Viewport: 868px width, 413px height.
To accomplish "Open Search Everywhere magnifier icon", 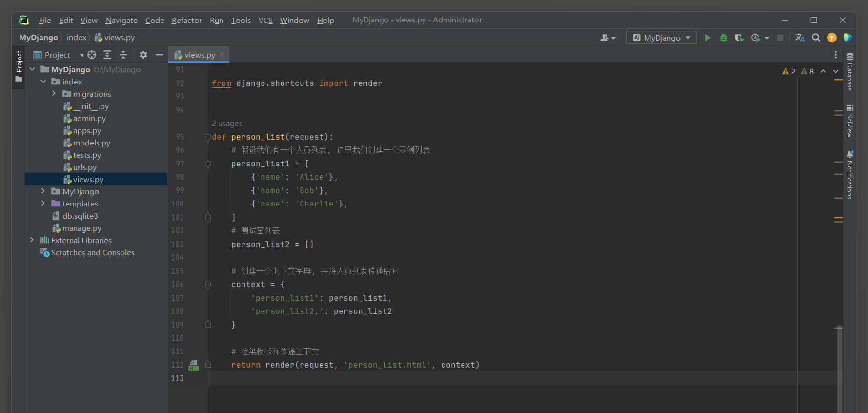I will 816,38.
